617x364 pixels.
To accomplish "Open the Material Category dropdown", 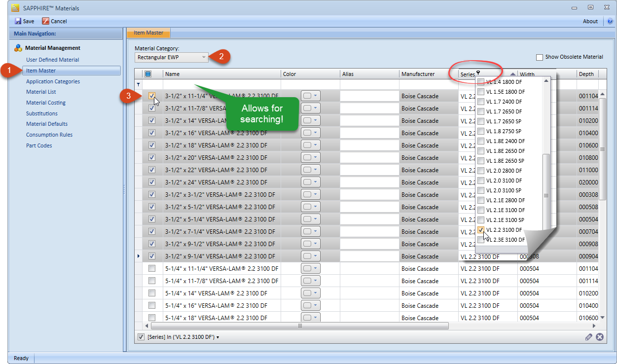I will pyautogui.click(x=172, y=57).
